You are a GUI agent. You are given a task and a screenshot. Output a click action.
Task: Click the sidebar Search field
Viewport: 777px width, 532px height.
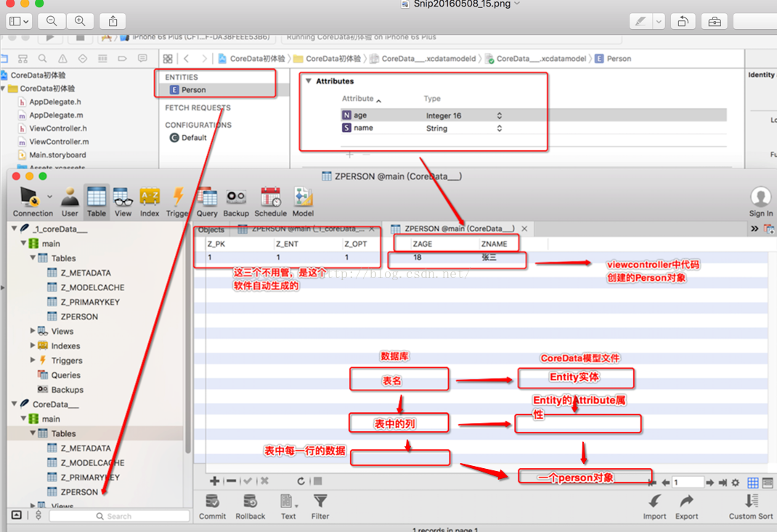(x=120, y=516)
